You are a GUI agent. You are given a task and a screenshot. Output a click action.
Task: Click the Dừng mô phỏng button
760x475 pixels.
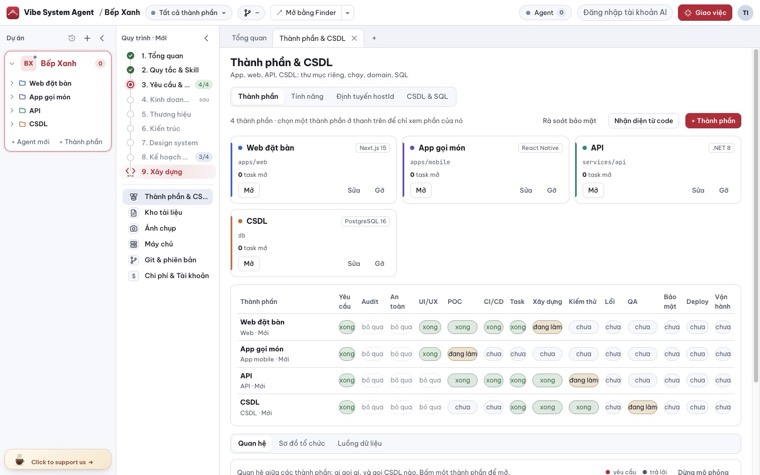(x=703, y=472)
